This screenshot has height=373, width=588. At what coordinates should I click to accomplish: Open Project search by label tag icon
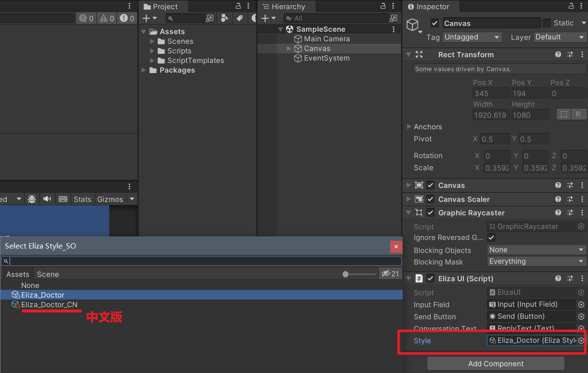(240, 18)
